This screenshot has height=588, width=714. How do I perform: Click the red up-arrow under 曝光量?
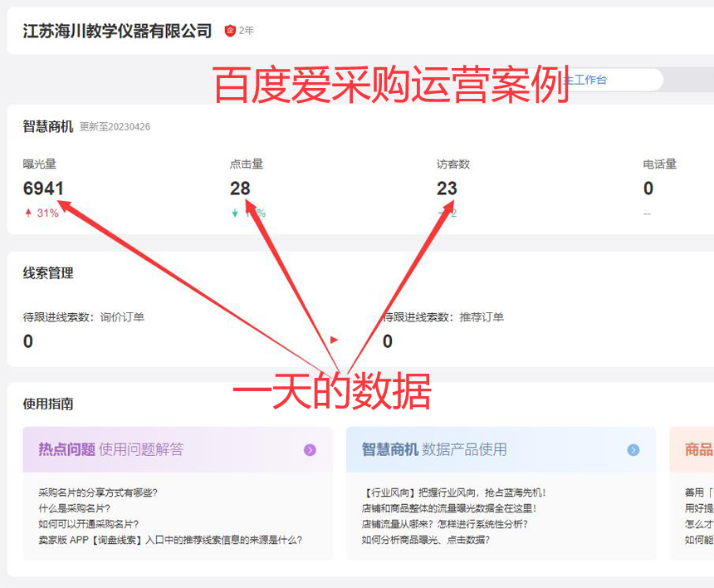[x=28, y=213]
